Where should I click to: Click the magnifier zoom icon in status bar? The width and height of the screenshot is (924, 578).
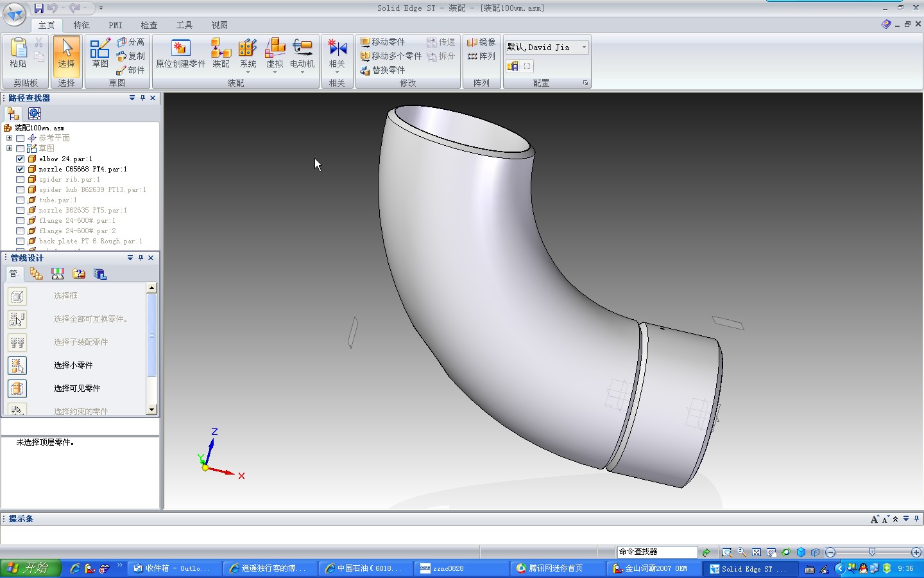coord(742,552)
